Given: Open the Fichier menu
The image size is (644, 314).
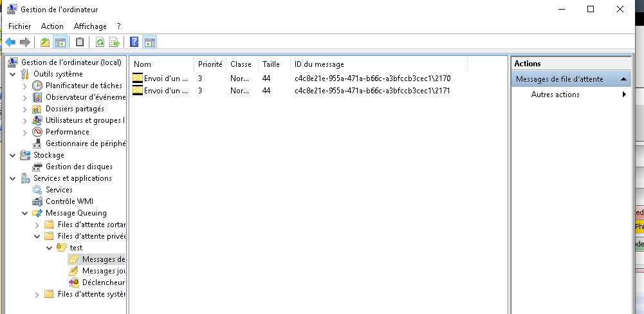Looking at the screenshot, I should pos(19,26).
